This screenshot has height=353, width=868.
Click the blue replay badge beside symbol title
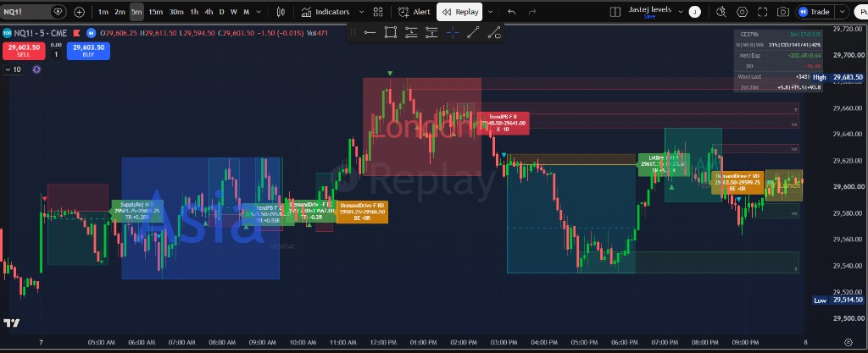point(91,33)
